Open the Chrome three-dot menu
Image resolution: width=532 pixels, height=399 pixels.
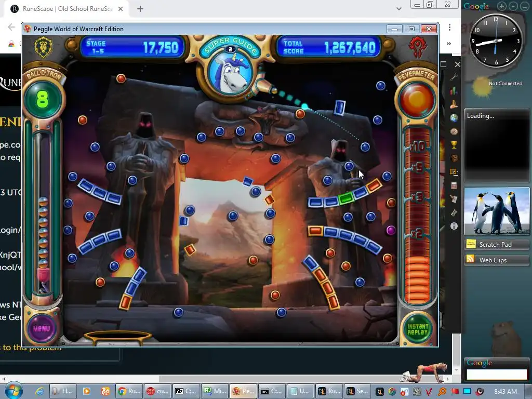(449, 27)
